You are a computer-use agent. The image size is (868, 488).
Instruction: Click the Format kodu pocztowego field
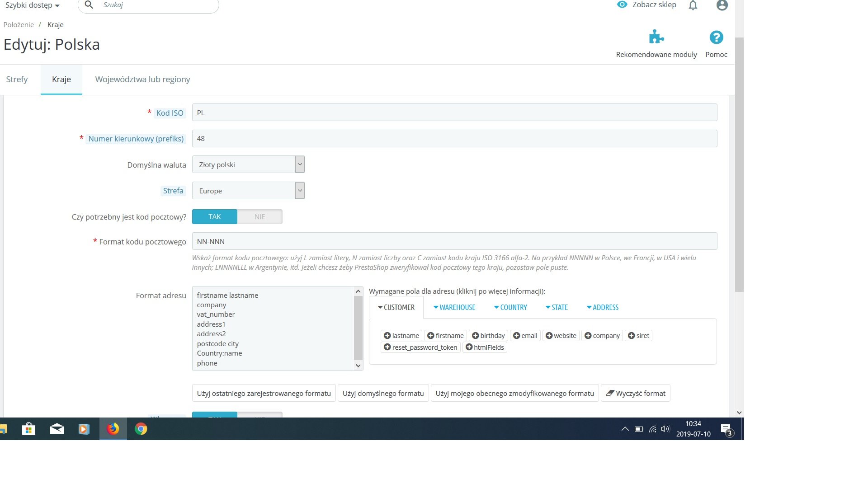pos(454,241)
